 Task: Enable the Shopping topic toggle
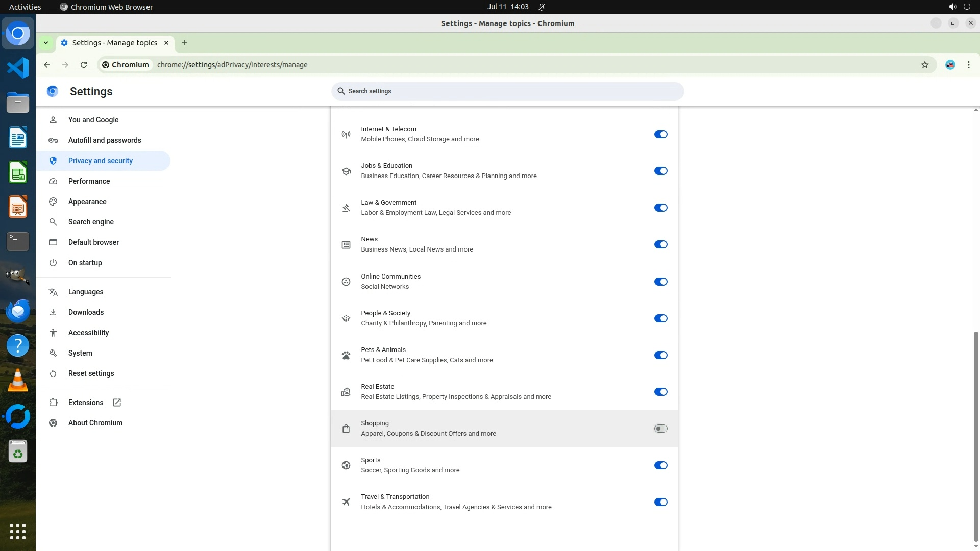pyautogui.click(x=660, y=429)
